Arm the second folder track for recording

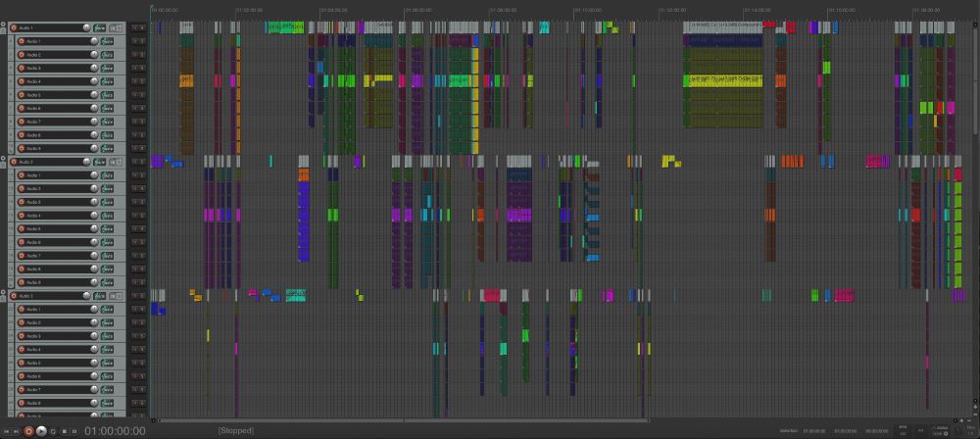(13, 162)
